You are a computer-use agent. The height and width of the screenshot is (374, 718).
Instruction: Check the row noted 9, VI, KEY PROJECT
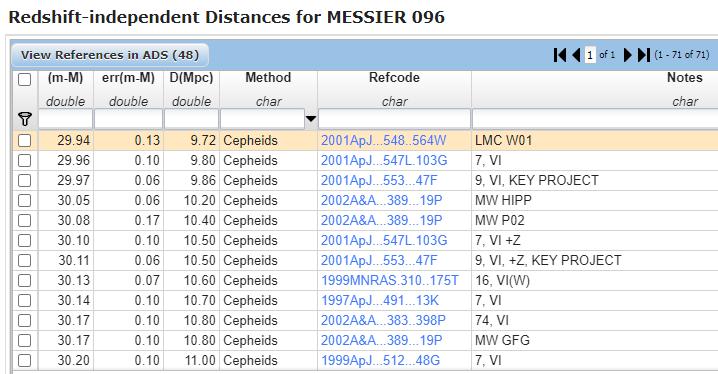coord(24,180)
